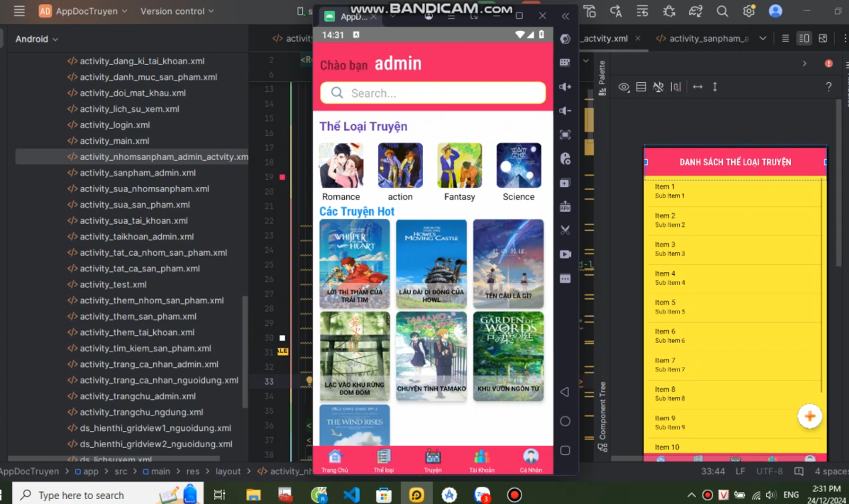Select action category in app
The height and width of the screenshot is (504, 849).
400,172
